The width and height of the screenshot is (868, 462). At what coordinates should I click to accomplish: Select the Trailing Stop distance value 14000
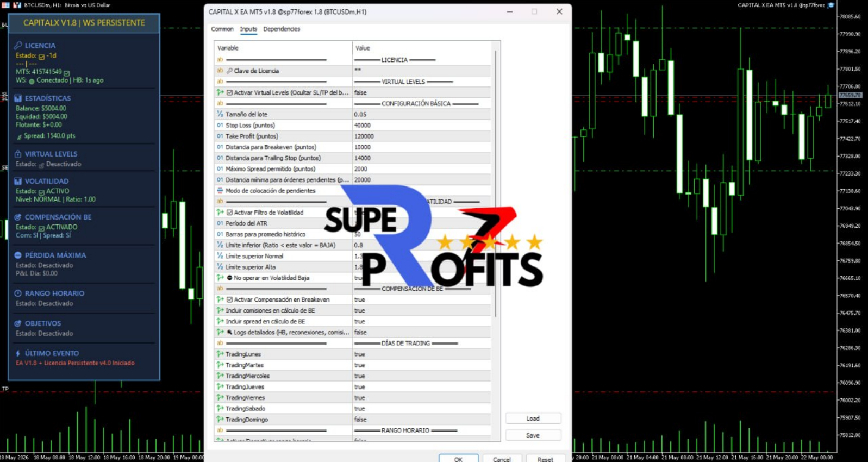[422, 158]
